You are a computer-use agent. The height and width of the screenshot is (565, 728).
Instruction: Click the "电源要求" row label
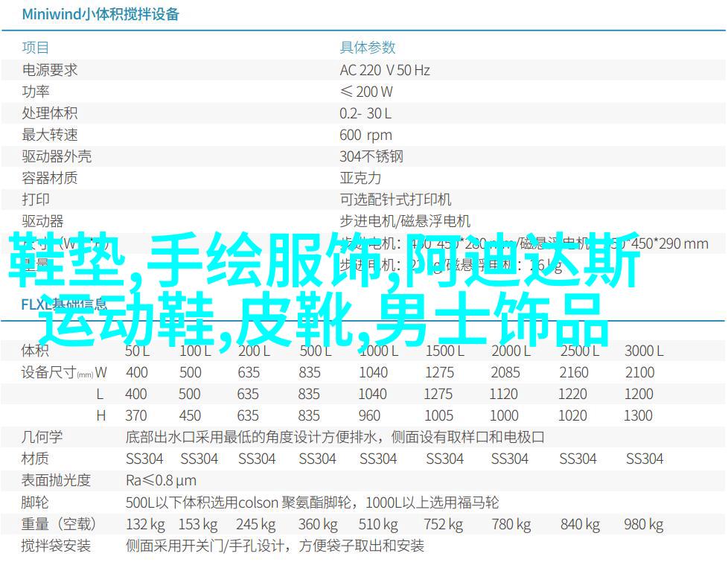49,70
